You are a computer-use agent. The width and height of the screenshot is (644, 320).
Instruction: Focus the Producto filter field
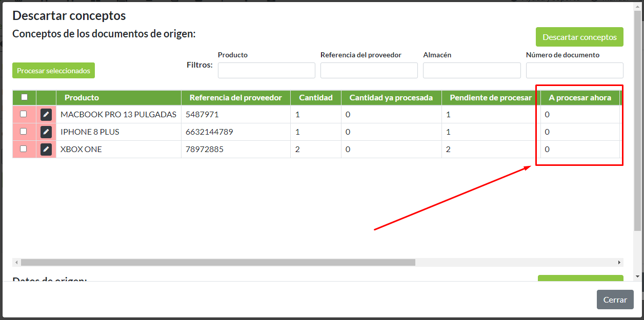pos(266,71)
